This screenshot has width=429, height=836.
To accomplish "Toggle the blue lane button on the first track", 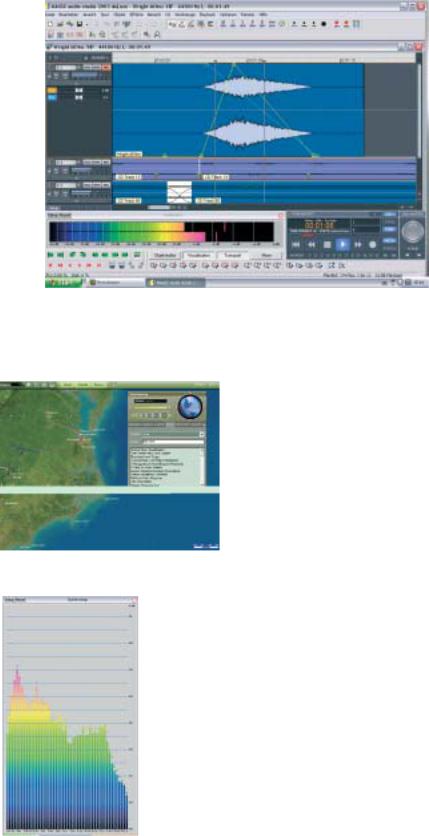I will [x=52, y=98].
